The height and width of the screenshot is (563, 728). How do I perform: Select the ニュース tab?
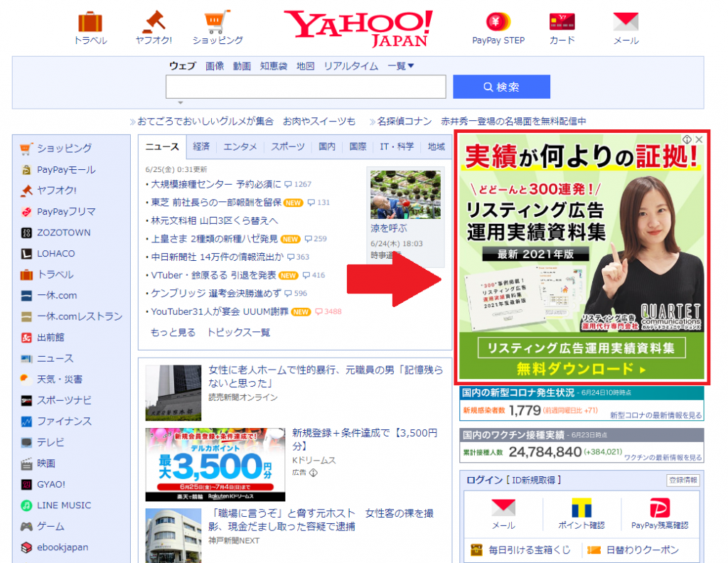[162, 146]
